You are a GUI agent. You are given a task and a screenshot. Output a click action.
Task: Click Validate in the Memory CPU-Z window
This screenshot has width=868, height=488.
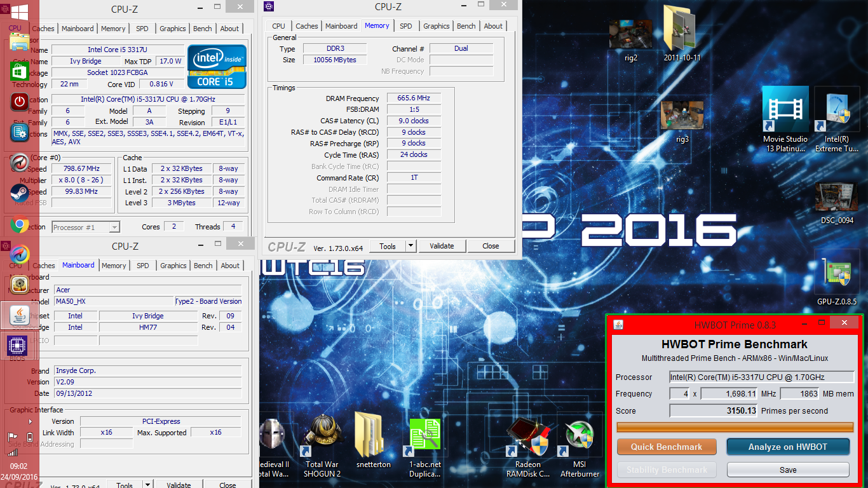[442, 246]
